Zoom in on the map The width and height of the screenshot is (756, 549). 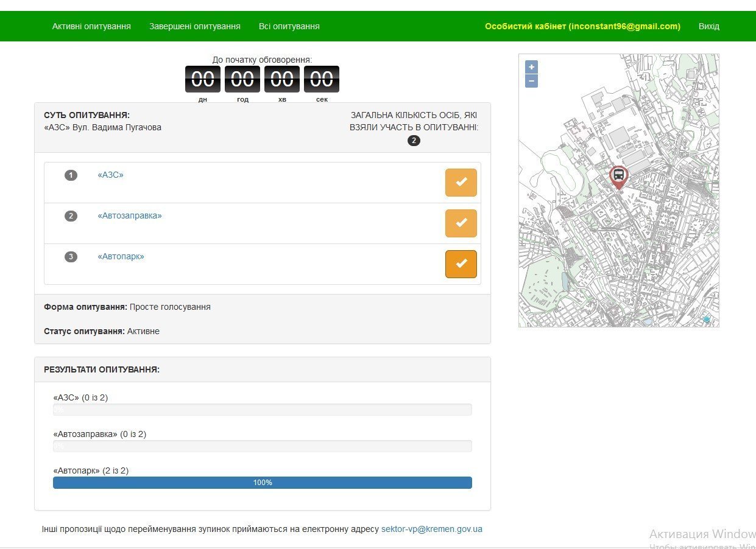pos(531,67)
